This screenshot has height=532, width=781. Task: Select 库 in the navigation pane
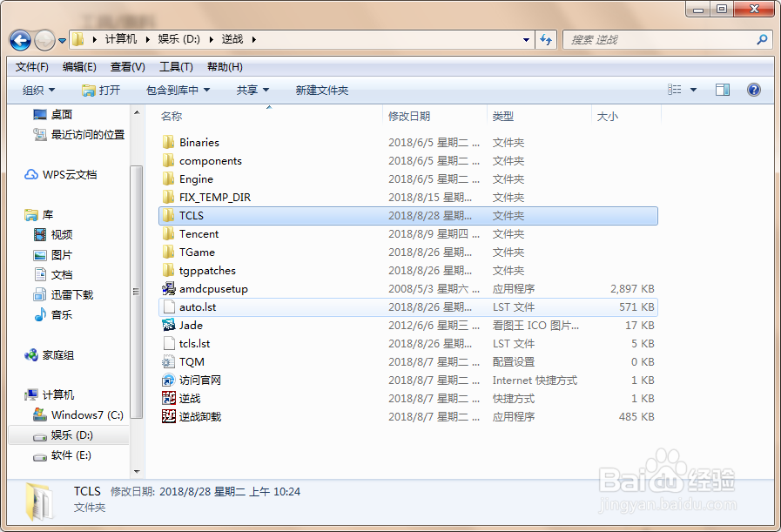(47, 215)
